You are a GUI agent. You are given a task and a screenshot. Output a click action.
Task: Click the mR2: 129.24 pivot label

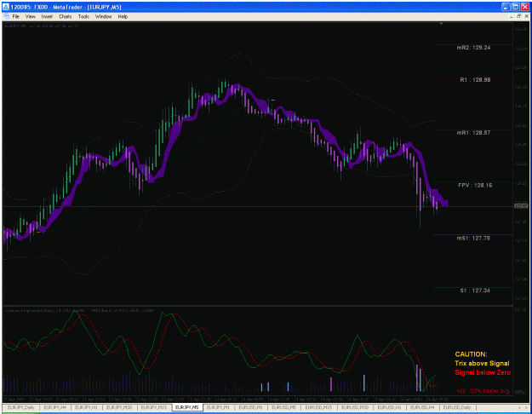tap(473, 48)
